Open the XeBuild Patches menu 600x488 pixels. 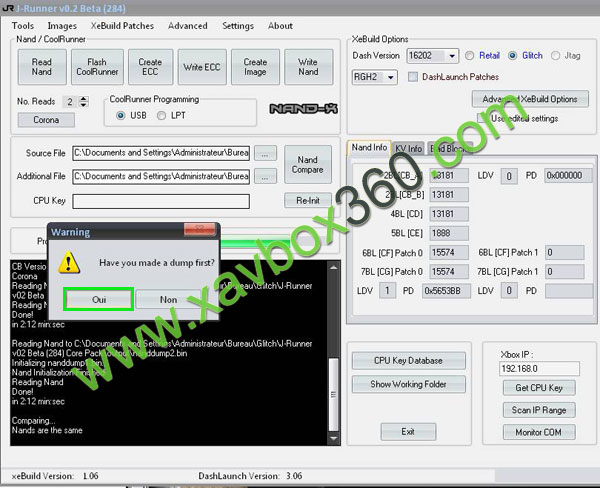[122, 26]
